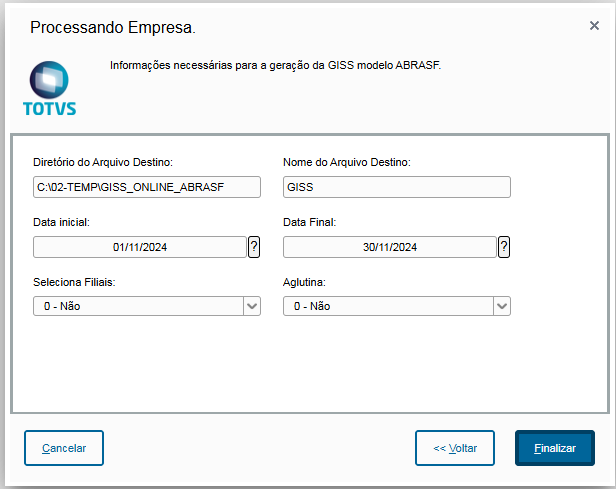The height and width of the screenshot is (489, 616).
Task: Click the 'Nome do Arquivo Destino:' label
Action: (x=347, y=162)
